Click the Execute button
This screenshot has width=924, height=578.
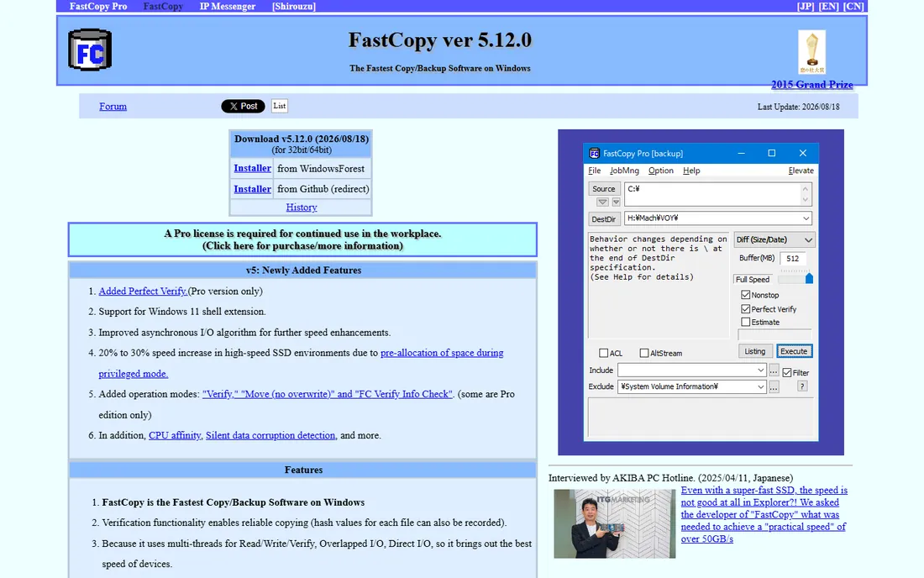tap(794, 351)
